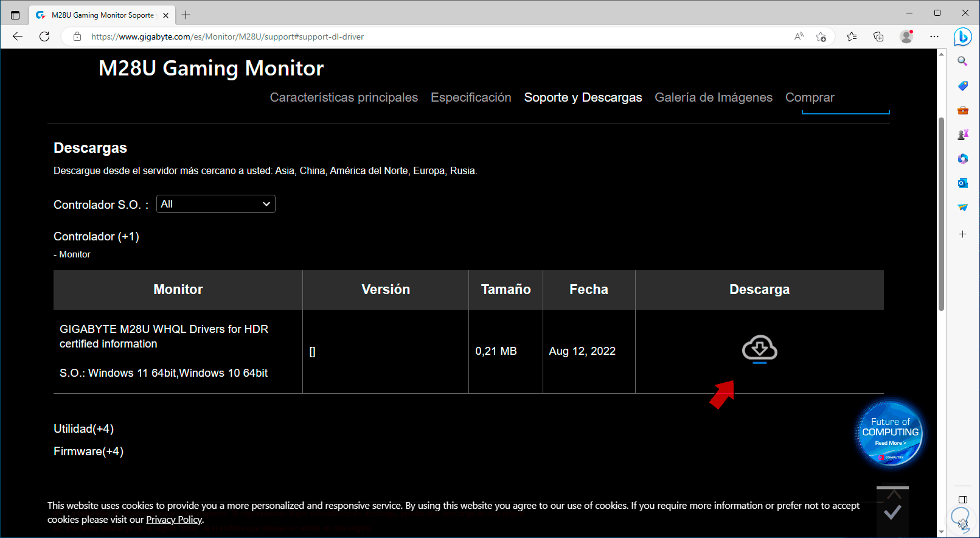Select the Soporte y Descargas tab
Screen dimensions: 980x538
click(583, 97)
